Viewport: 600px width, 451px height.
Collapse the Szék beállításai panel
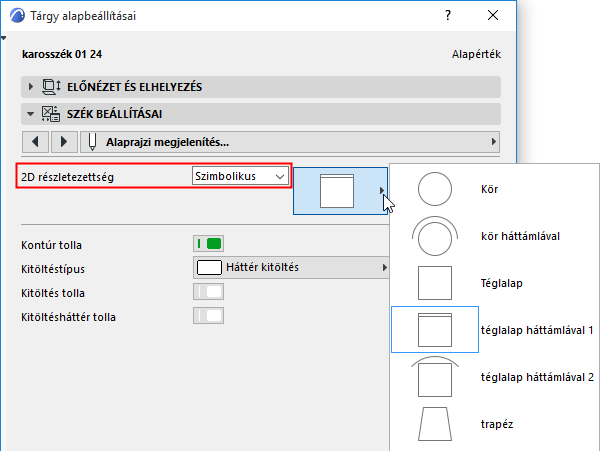(31, 114)
